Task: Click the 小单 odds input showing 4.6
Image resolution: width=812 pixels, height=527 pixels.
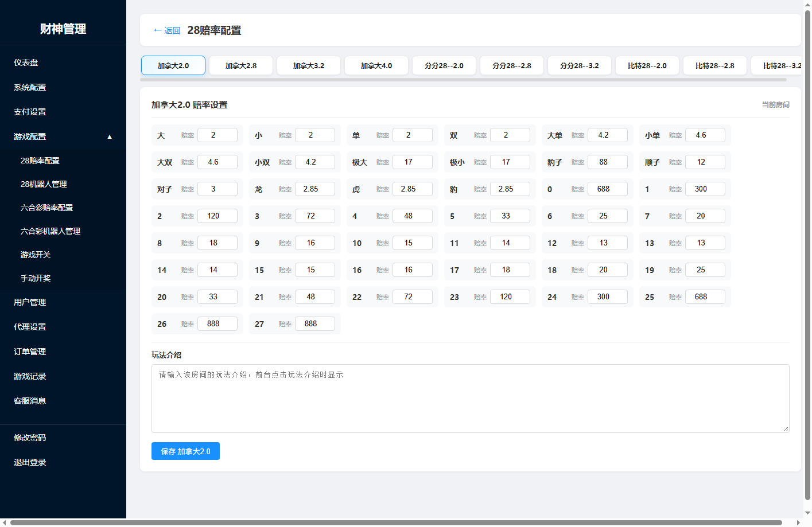Action: point(705,135)
